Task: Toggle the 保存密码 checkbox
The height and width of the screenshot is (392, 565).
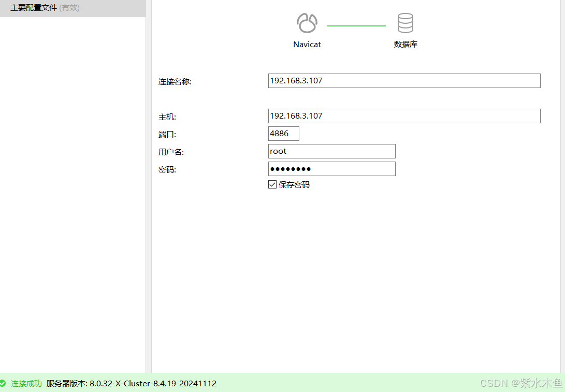Action: click(272, 184)
